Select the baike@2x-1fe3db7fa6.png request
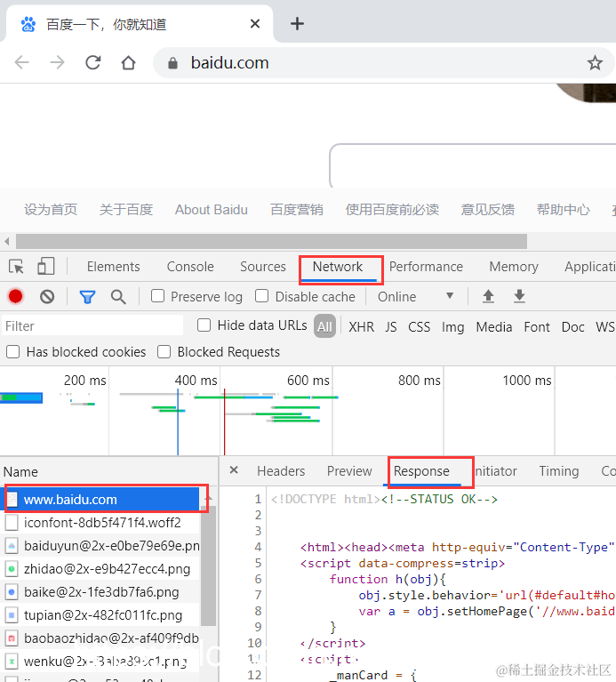The height and width of the screenshot is (682, 616). [101, 592]
